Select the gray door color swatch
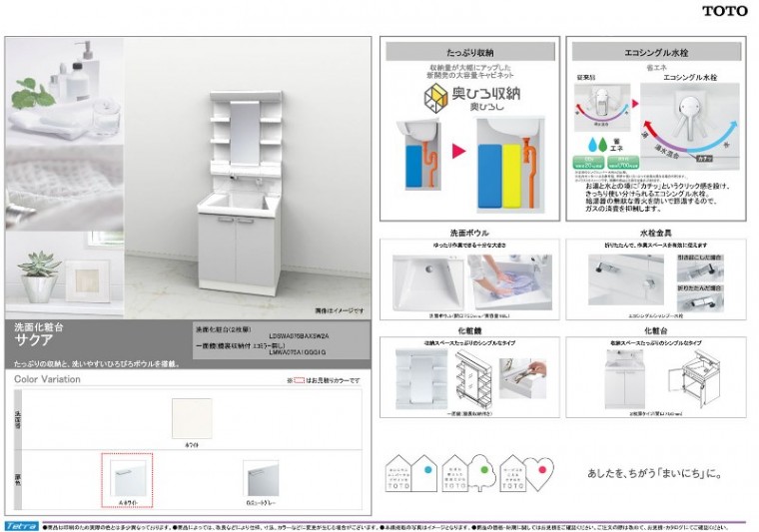 tap(261, 478)
